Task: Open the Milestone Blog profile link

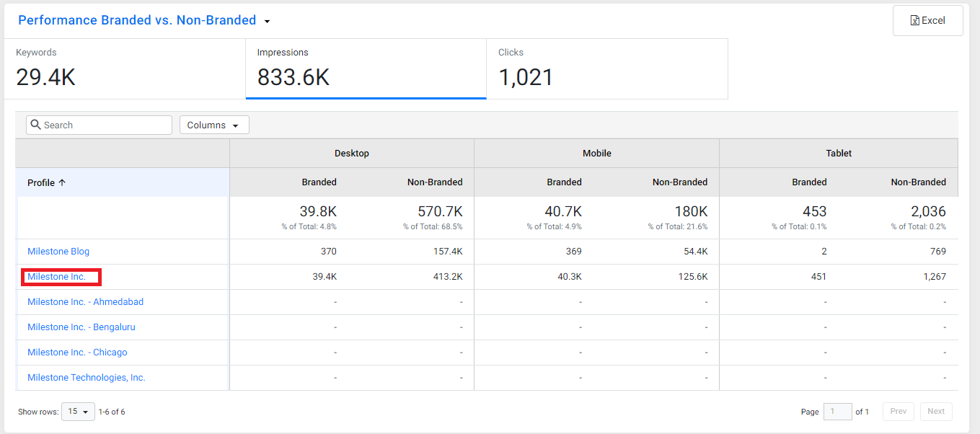Action: [x=58, y=252]
